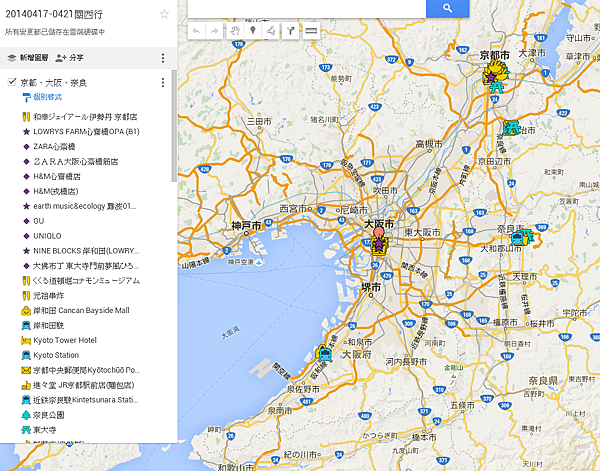
Task: Select the add directions tool
Action: (291, 31)
